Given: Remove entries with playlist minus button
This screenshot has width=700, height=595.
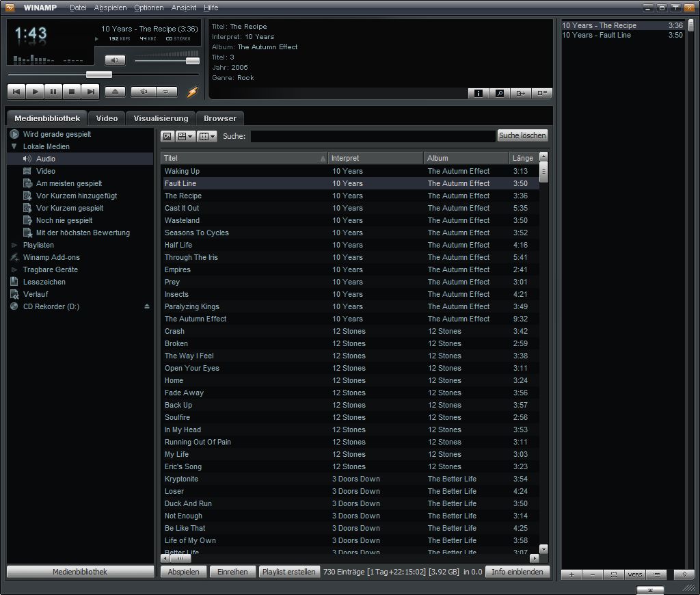Looking at the screenshot, I should click(x=593, y=575).
